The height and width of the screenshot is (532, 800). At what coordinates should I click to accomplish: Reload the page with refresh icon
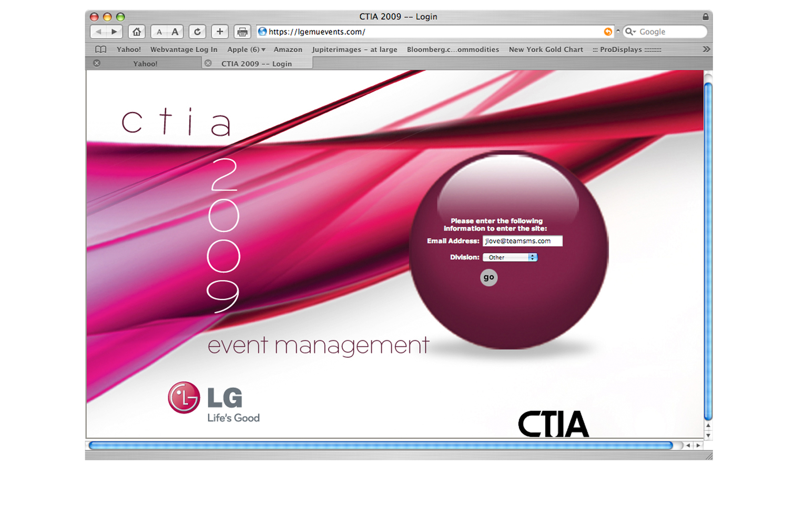197,32
